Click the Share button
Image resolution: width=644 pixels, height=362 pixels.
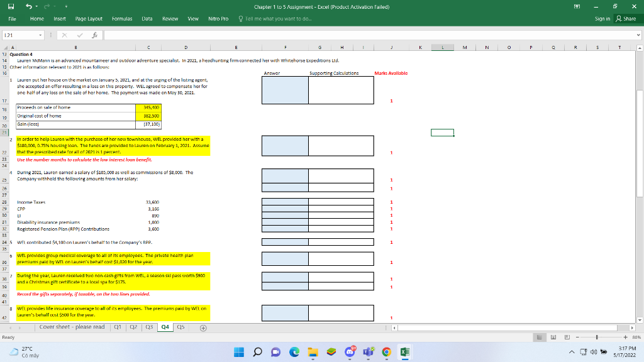pyautogui.click(x=626, y=19)
